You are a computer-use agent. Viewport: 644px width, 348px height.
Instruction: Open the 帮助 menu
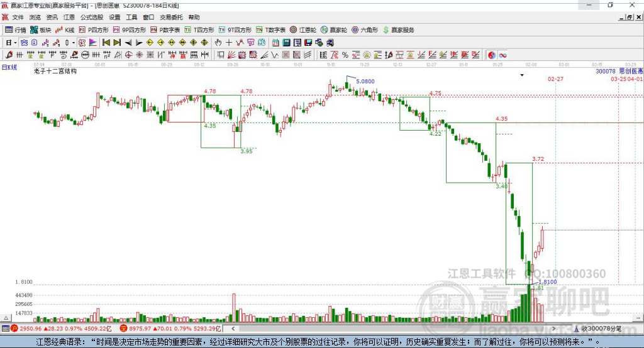(x=194, y=17)
